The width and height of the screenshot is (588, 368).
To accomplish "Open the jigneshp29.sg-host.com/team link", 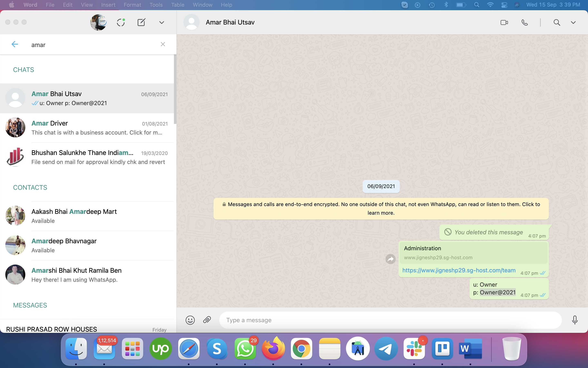I will click(x=459, y=270).
